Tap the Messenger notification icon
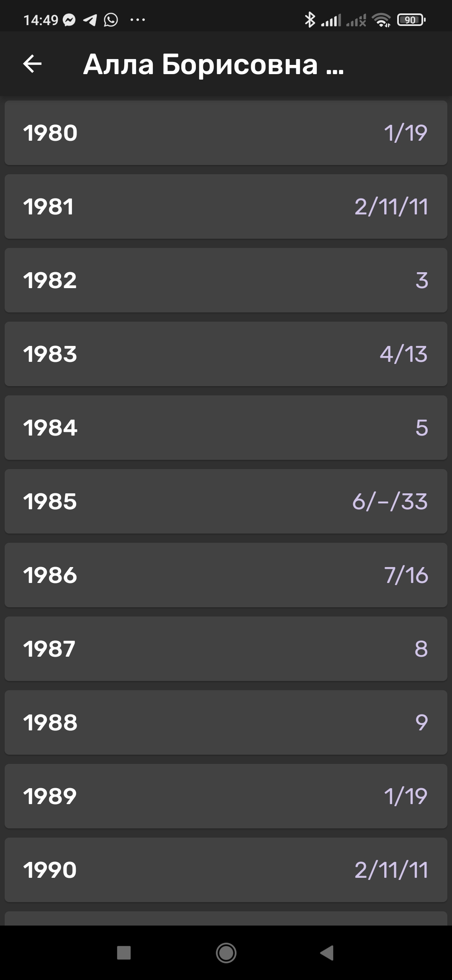This screenshot has height=980, width=452. (x=69, y=20)
